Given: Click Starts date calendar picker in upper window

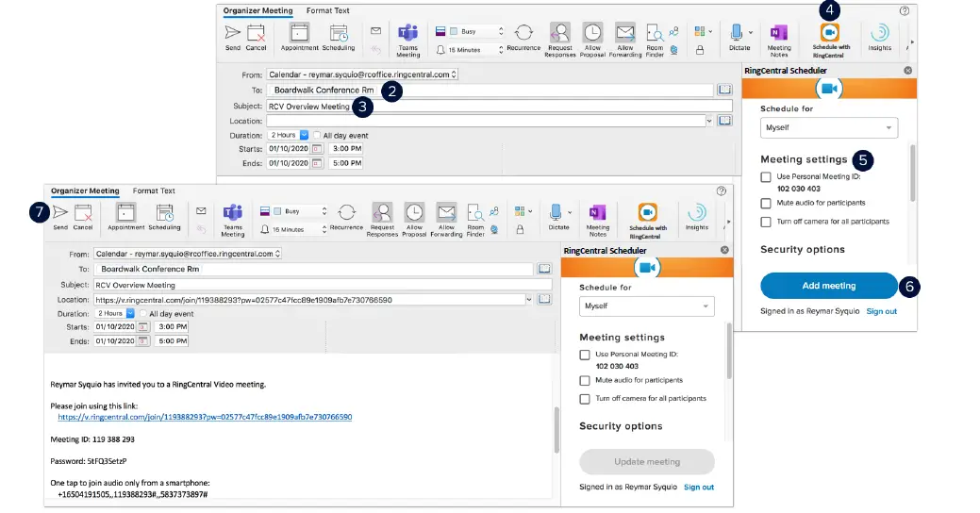Looking at the screenshot, I should point(317,149).
